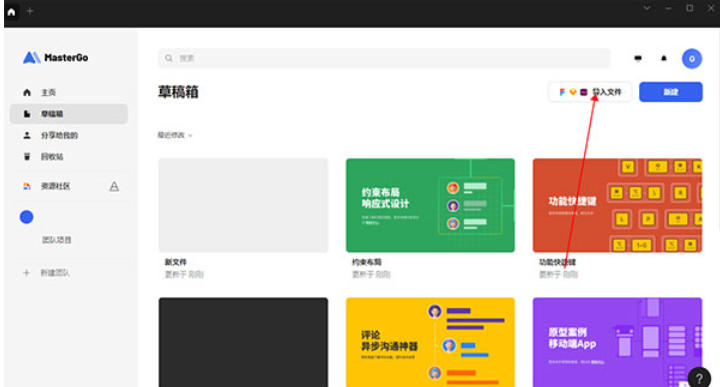Open 团队项目 team projects
Image resolution: width=720 pixels, height=387 pixels.
[56, 240]
